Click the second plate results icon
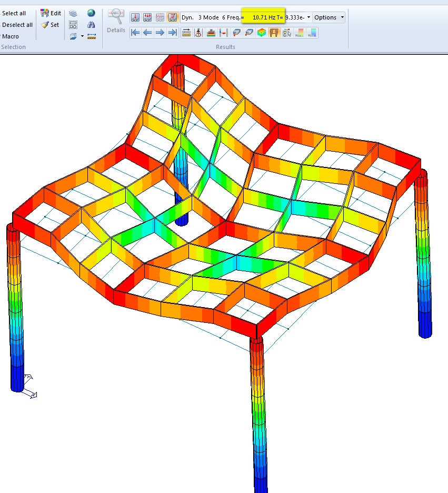This screenshot has width=448, height=493. pyautogui.click(x=249, y=32)
